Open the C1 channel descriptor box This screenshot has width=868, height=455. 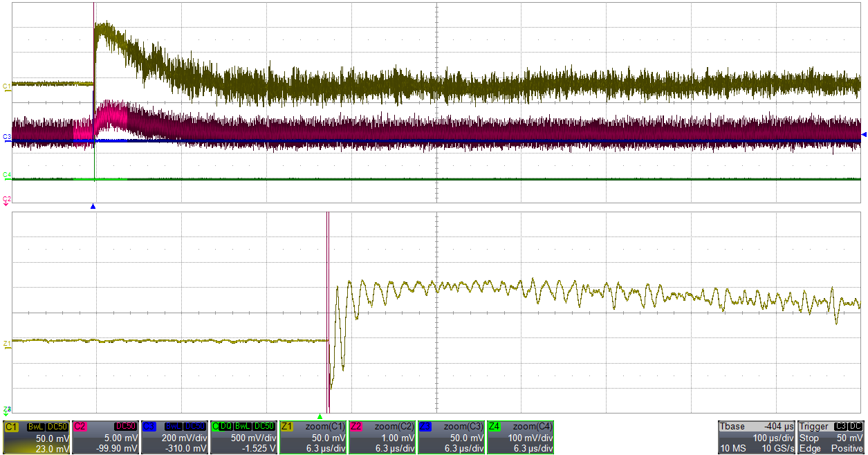(36, 437)
